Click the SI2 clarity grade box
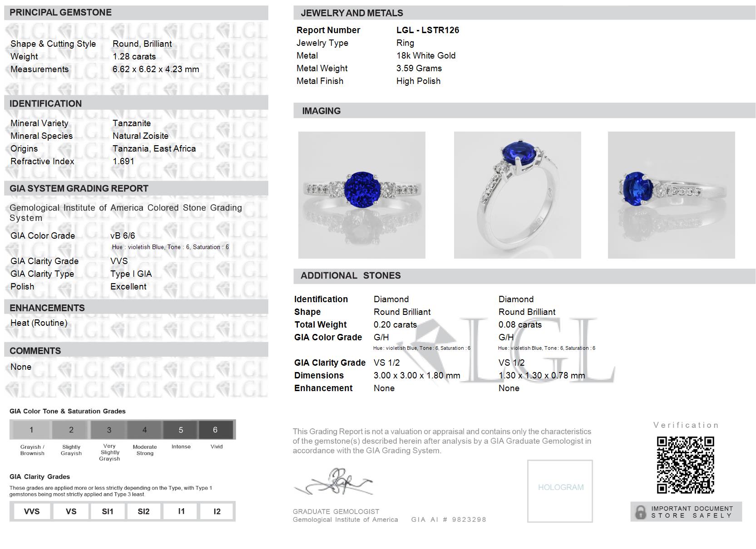756x549 pixels. tap(143, 511)
